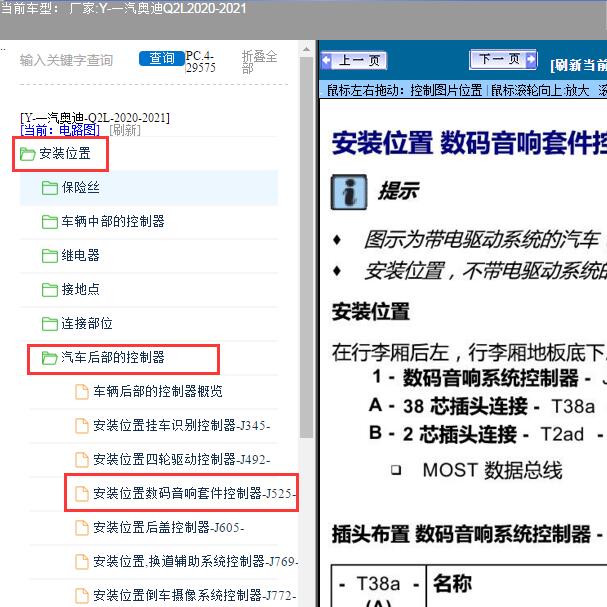Go to previous page with 上一页 button

354,60
